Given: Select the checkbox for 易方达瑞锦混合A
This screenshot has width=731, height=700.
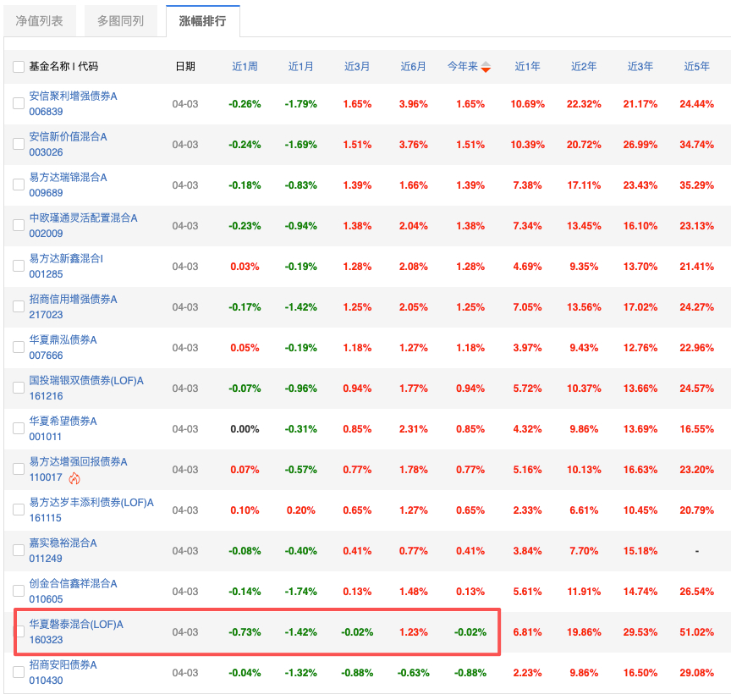Looking at the screenshot, I should (19, 185).
